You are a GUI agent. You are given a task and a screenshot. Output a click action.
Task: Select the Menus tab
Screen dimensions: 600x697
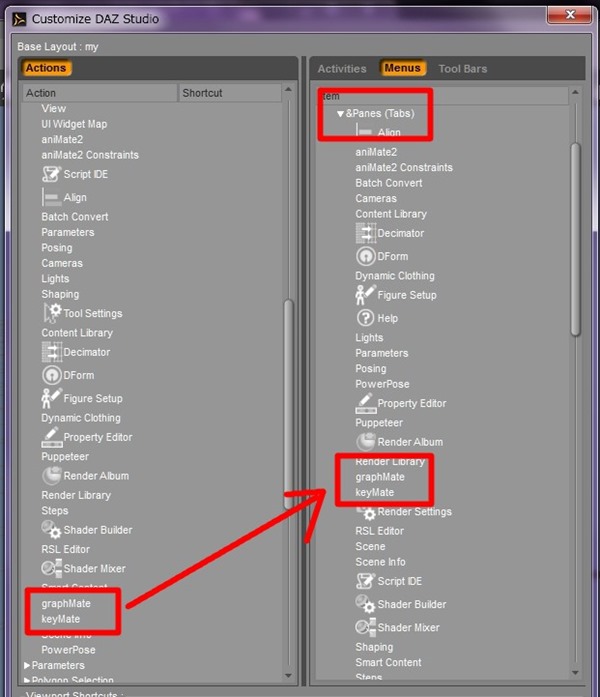tap(403, 69)
